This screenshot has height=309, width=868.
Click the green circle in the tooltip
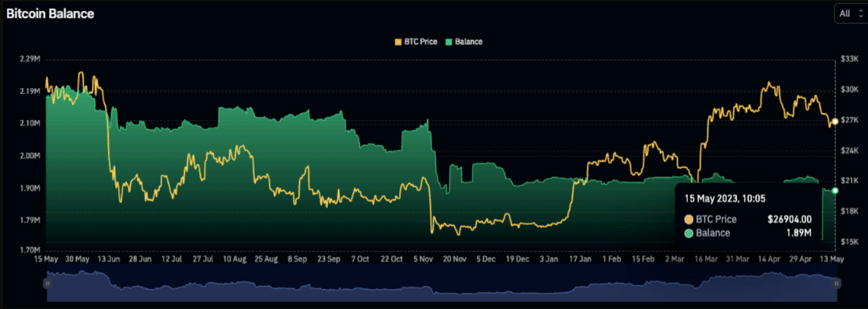point(689,233)
